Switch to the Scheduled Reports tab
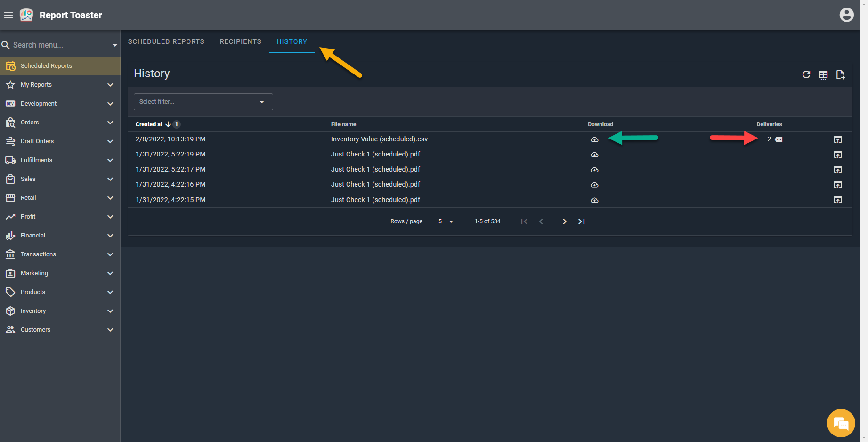 point(166,41)
